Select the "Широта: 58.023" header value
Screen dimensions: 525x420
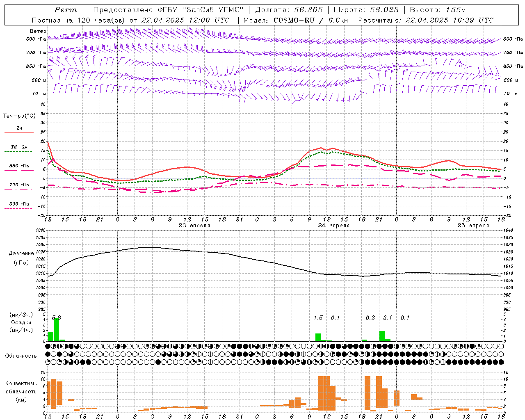[x=366, y=10]
